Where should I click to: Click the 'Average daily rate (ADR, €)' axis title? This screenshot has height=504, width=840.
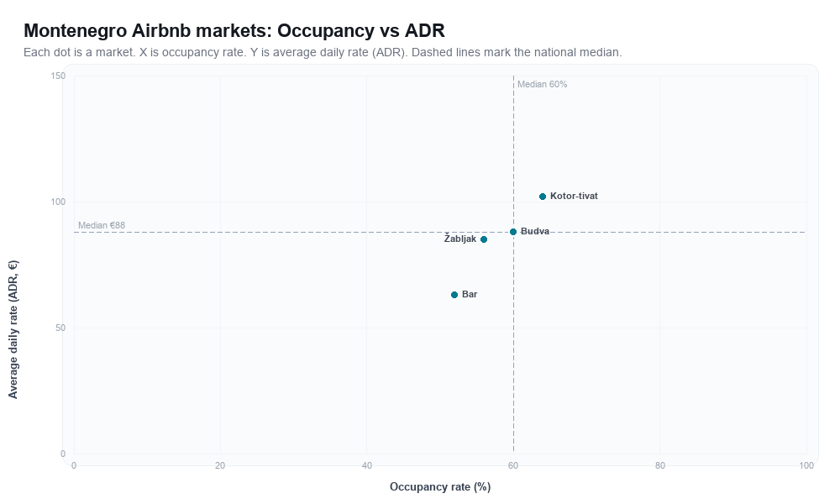coord(13,329)
